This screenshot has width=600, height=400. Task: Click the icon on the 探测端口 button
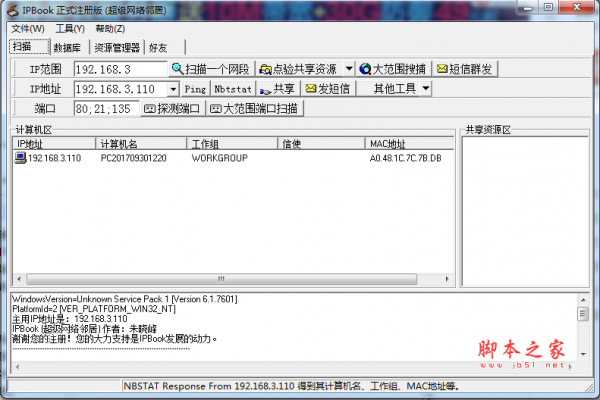pos(149,109)
